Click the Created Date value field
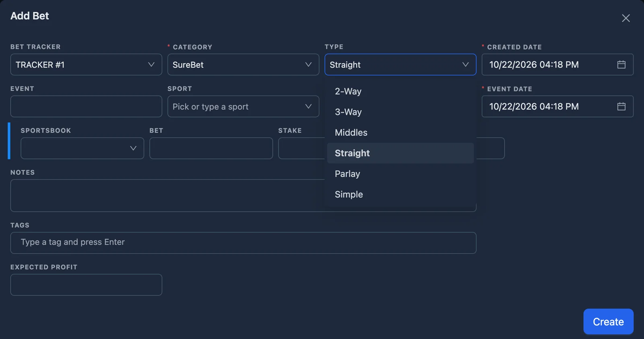 (x=557, y=64)
